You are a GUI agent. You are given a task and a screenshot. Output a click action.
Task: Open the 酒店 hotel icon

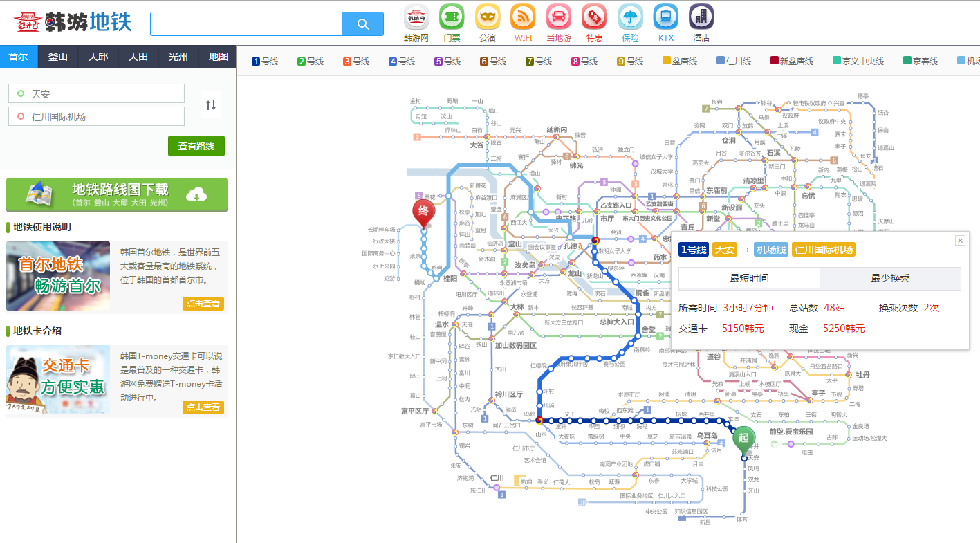(x=701, y=23)
